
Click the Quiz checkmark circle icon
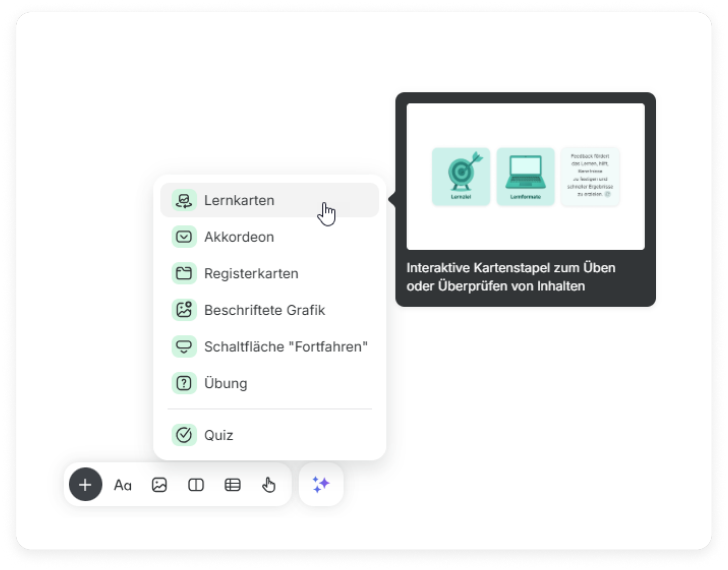point(184,435)
